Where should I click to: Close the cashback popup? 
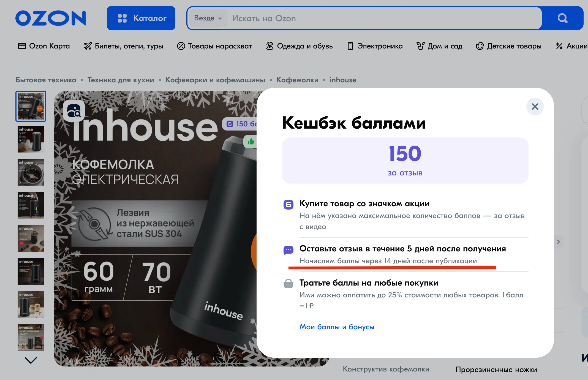pos(535,107)
